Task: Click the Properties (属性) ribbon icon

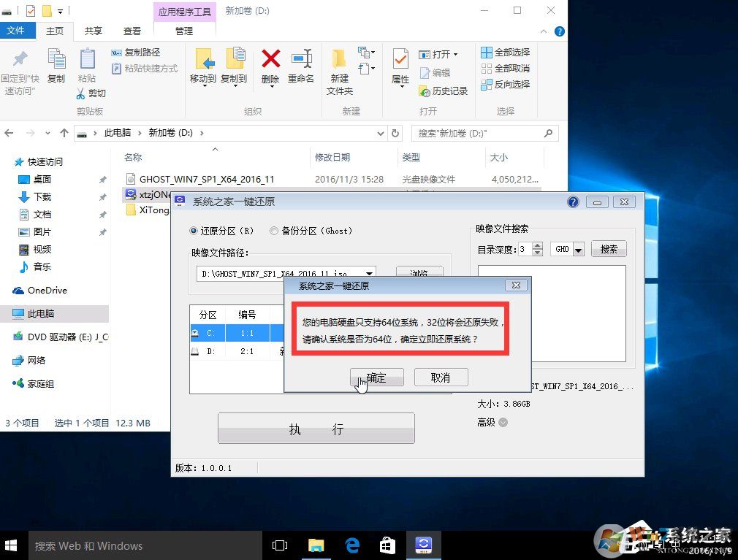Action: pyautogui.click(x=399, y=66)
